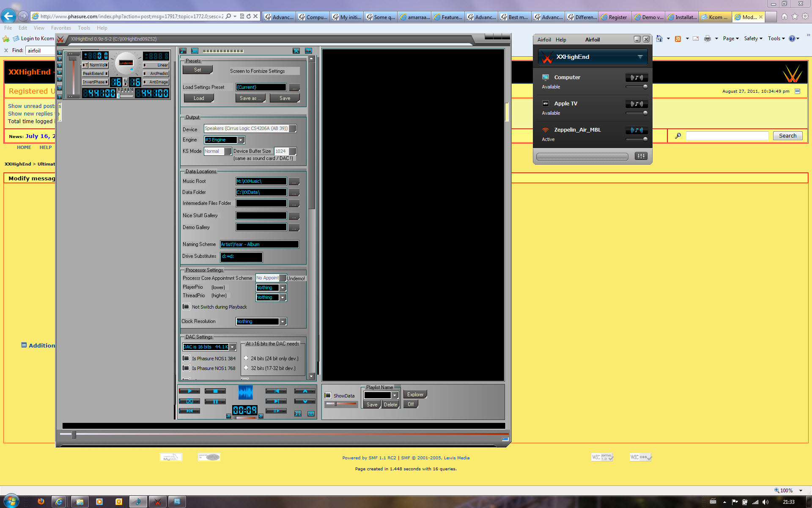Click the music note library icon
Viewport: 812px width, 508px height.
coord(183,51)
